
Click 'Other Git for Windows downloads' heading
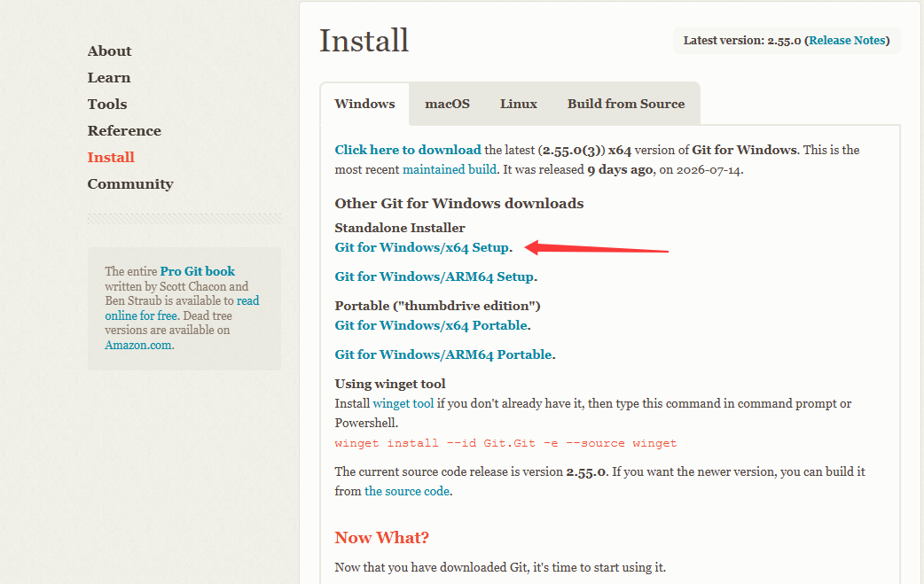click(x=459, y=204)
